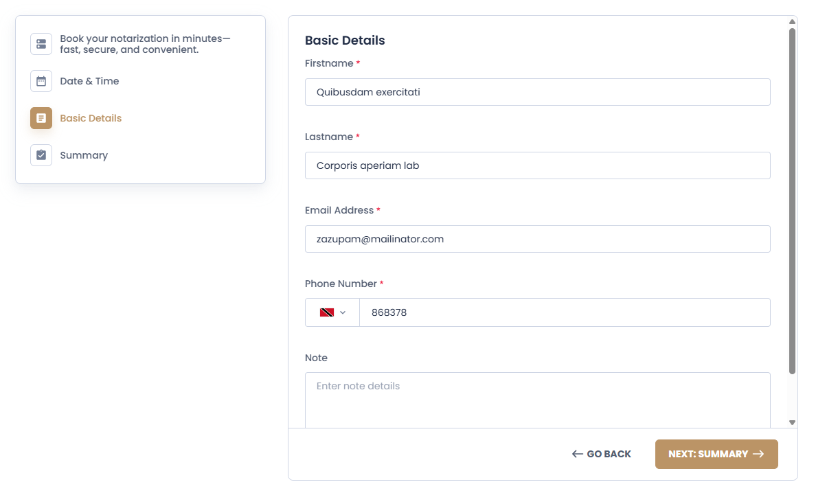The image size is (827, 504).
Task: Click the Basic Details document icon
Action: (x=41, y=118)
